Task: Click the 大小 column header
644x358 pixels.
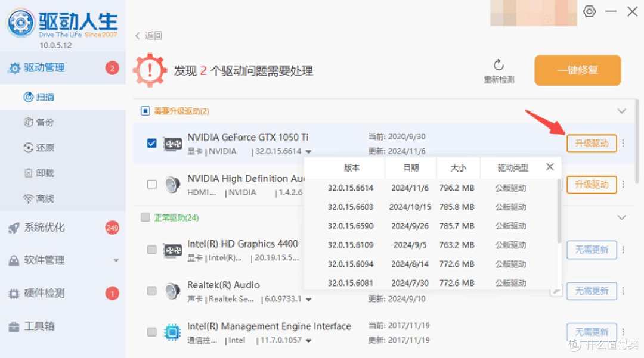Action: (x=458, y=167)
